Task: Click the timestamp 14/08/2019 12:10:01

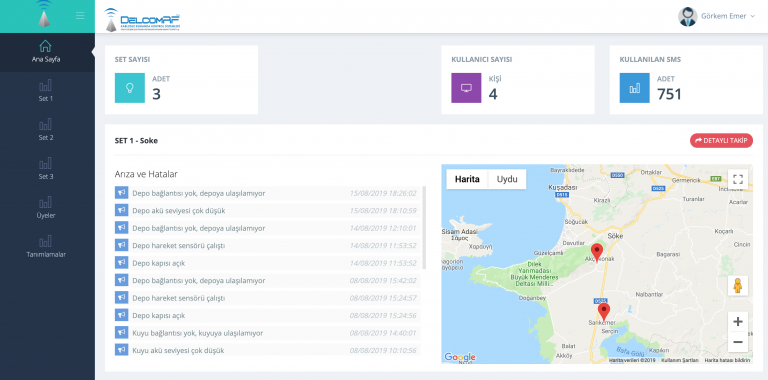Action: point(383,228)
